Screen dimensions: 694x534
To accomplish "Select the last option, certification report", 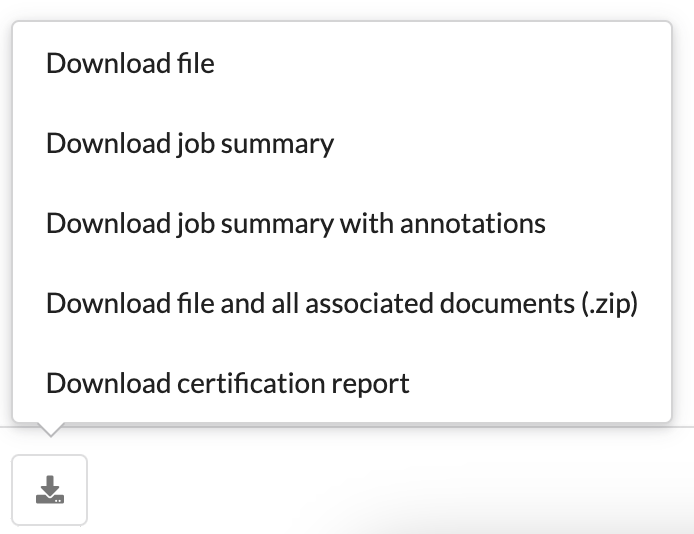I will coord(342,383).
